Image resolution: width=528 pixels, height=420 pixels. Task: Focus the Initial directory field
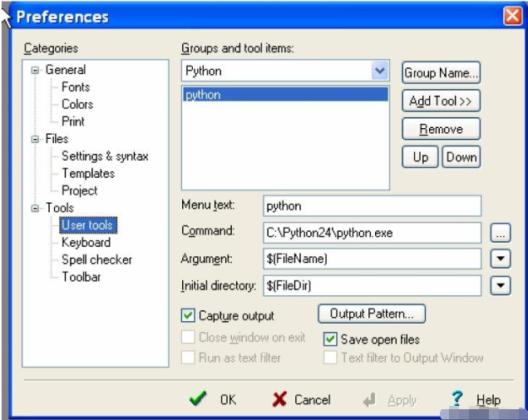(x=372, y=285)
